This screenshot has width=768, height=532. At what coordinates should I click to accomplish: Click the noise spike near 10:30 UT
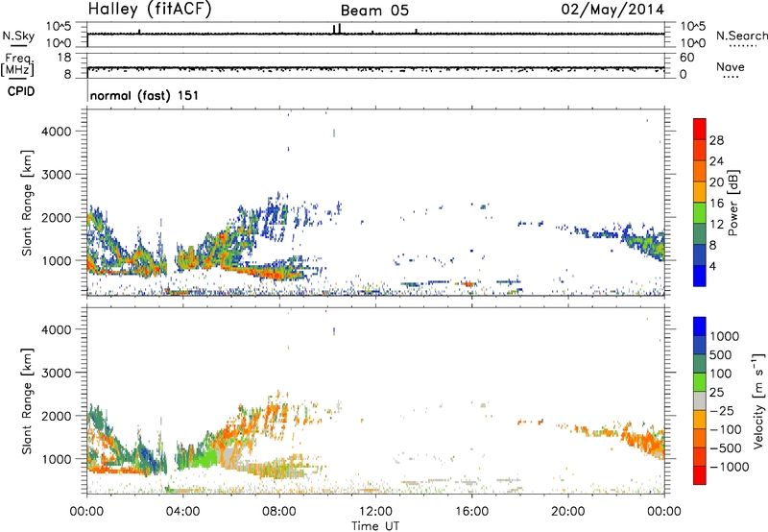pos(340,29)
